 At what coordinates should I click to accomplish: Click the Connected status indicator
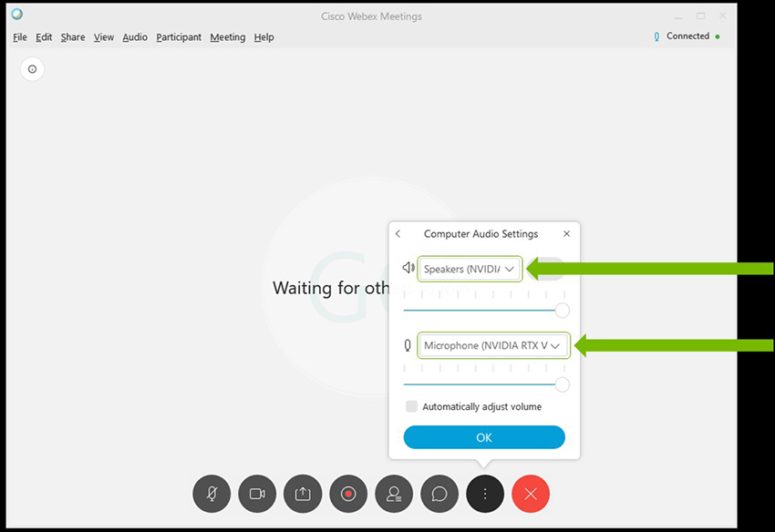[x=687, y=36]
